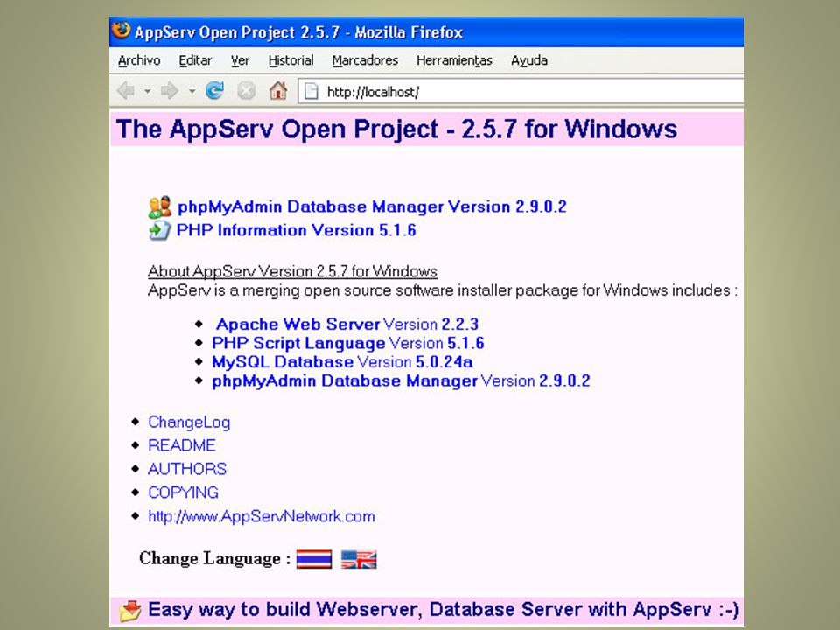840x630 pixels.
Task: Open the Ver menu
Action: pos(240,60)
